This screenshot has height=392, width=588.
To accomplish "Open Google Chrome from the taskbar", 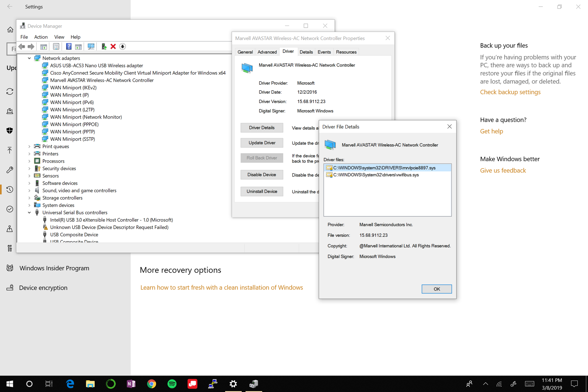I will [151, 384].
